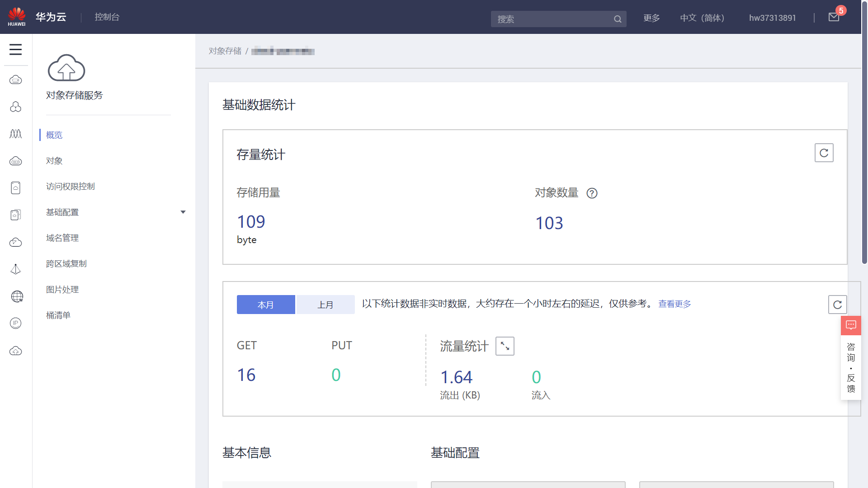Refresh the 存量统计 storage statistics
The width and height of the screenshot is (868, 488).
click(824, 153)
